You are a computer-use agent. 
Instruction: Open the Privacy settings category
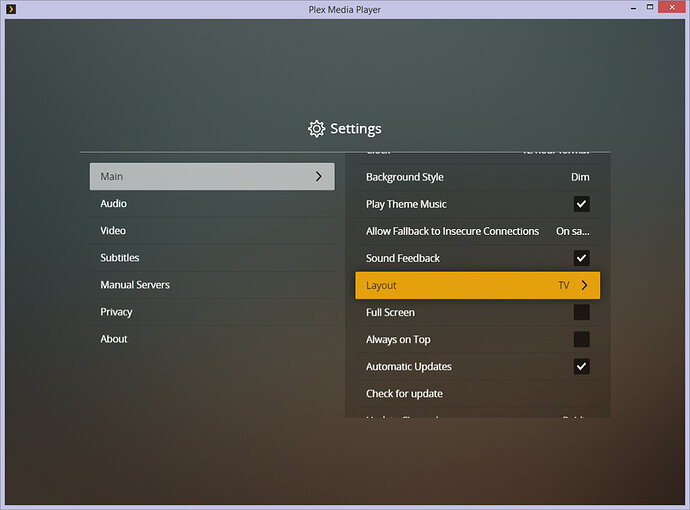[x=212, y=312]
